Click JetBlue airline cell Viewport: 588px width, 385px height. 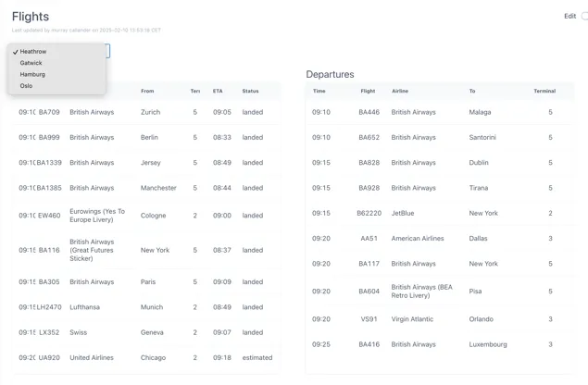click(x=403, y=213)
